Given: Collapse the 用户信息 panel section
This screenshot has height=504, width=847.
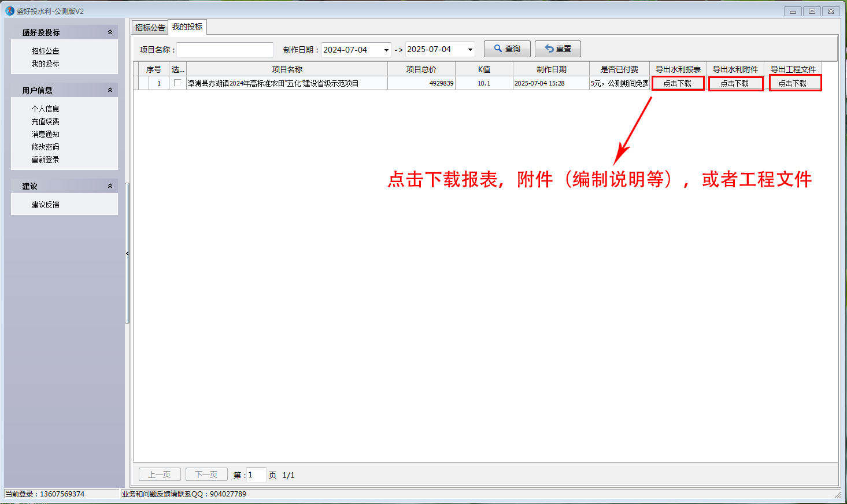Looking at the screenshot, I should 110,90.
